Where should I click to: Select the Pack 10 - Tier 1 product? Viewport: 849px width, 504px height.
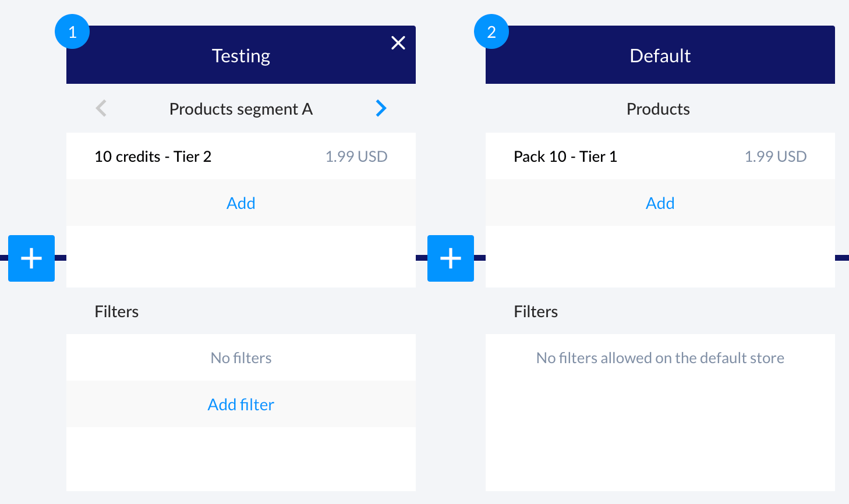click(565, 157)
